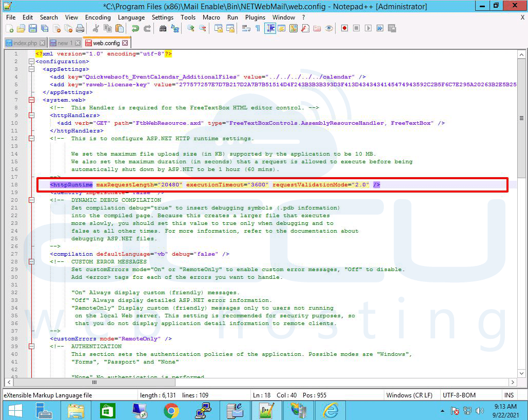
Task: Zoom in using the magnifier plus icon
Action: click(x=190, y=29)
